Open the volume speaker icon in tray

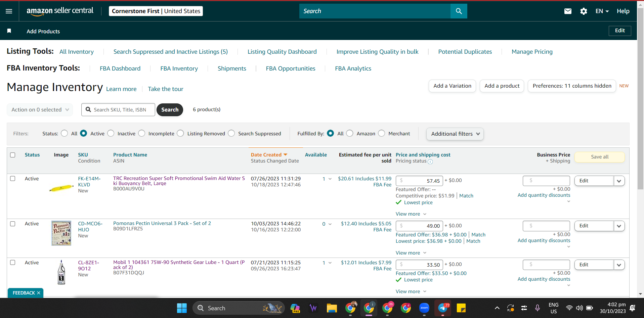[x=579, y=308]
